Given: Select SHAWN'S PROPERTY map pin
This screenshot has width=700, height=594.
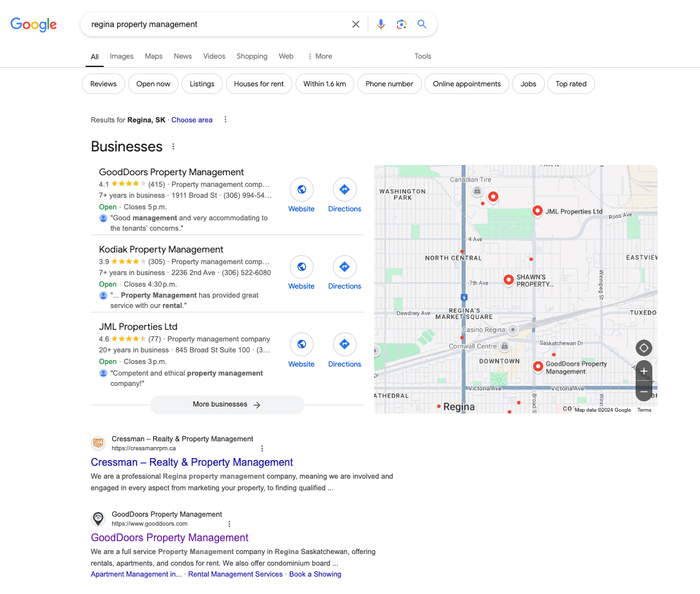Looking at the screenshot, I should click(x=509, y=280).
